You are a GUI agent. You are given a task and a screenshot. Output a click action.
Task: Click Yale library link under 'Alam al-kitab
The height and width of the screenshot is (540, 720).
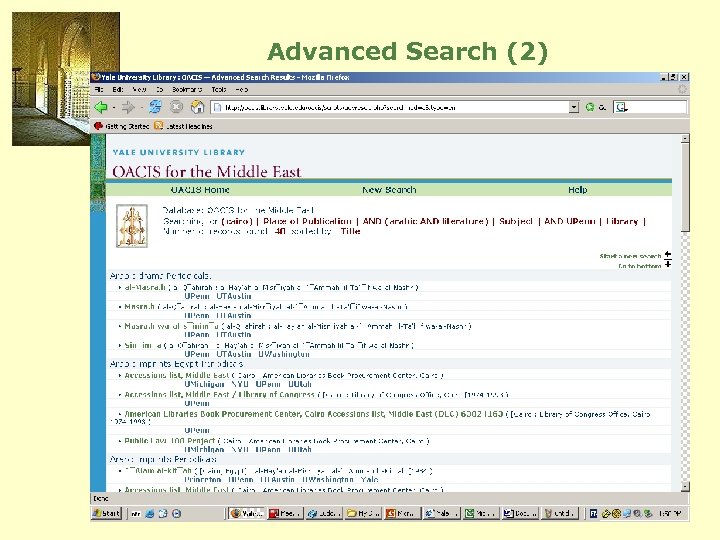click(370, 479)
